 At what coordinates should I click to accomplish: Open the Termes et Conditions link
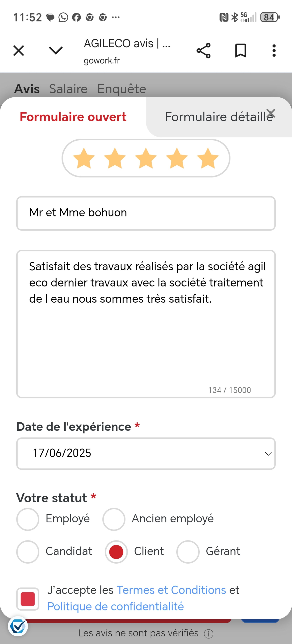coord(171,590)
